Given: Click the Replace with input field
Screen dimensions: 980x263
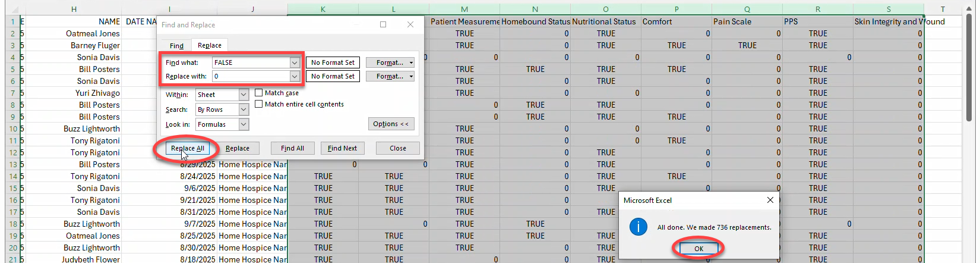Looking at the screenshot, I should pos(251,76).
